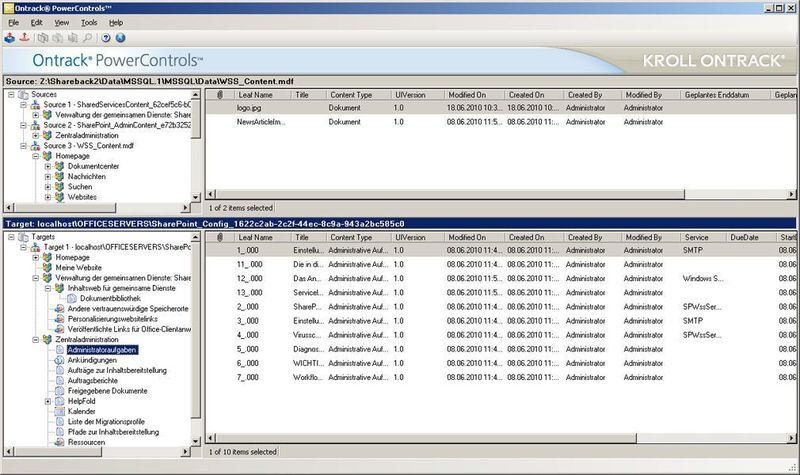800x475 pixels.
Task: Sort source list by Leaf Name column
Action: [x=263, y=95]
